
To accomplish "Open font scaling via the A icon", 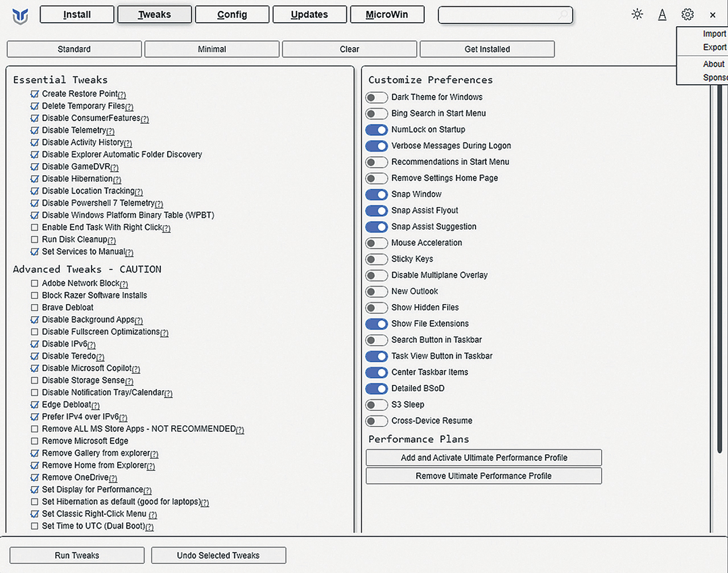I will pos(662,15).
